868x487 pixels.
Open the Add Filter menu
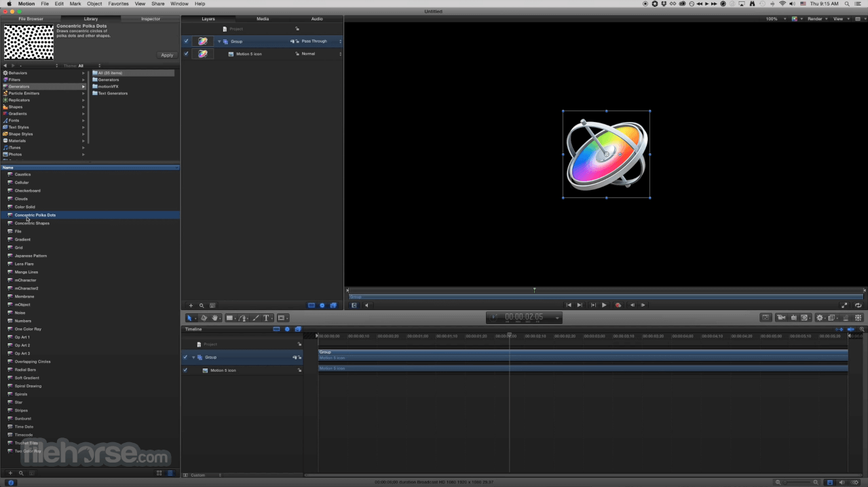point(832,317)
